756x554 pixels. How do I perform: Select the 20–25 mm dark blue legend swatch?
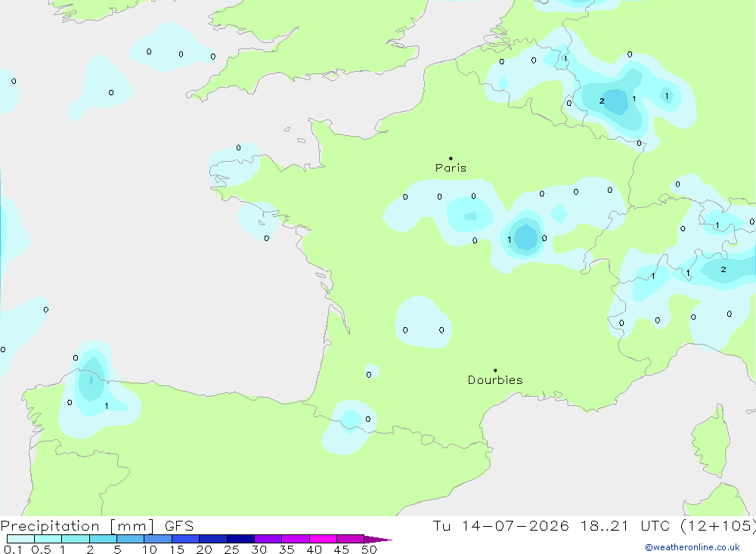point(213,539)
